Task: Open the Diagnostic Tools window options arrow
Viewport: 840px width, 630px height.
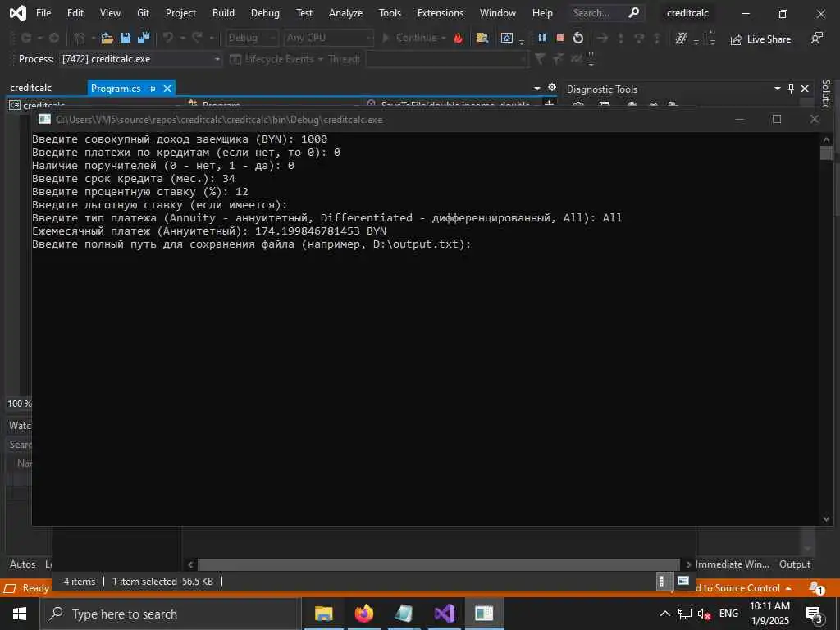Action: (778, 89)
